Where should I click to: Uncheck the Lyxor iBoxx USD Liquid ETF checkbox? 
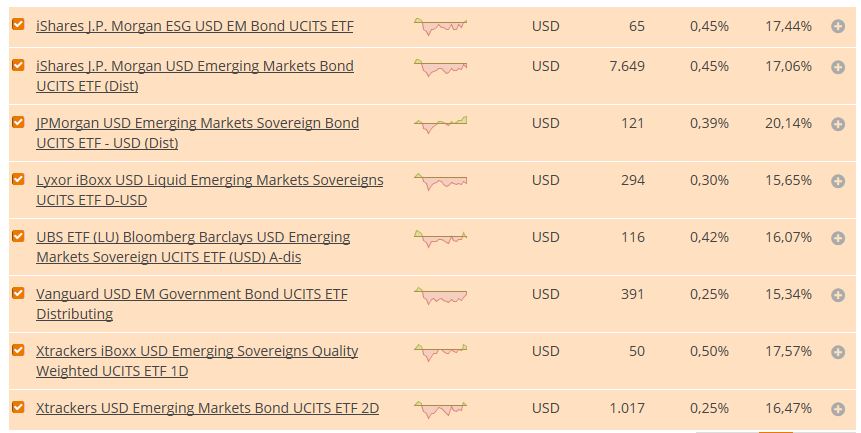click(x=18, y=180)
